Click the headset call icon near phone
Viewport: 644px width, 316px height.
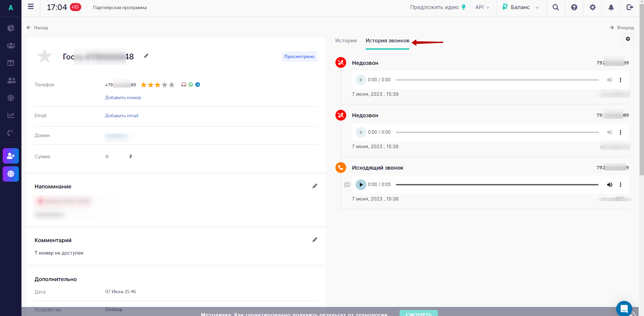click(x=184, y=85)
